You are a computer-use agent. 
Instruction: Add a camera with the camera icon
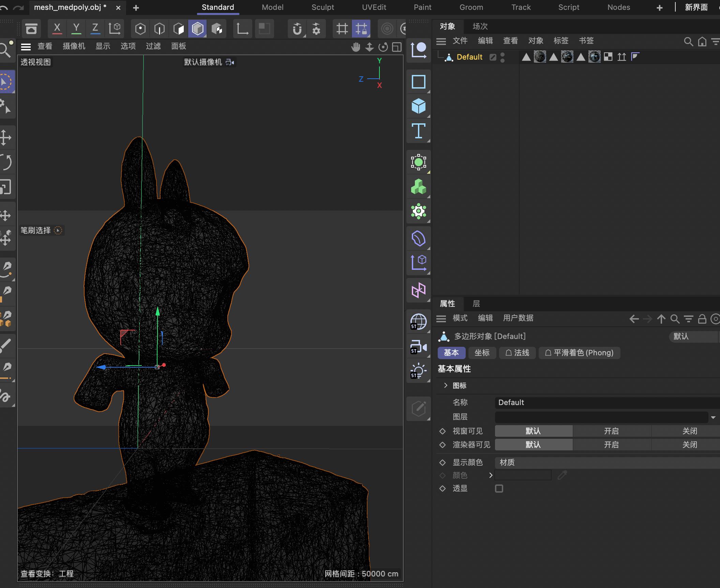[x=419, y=347]
